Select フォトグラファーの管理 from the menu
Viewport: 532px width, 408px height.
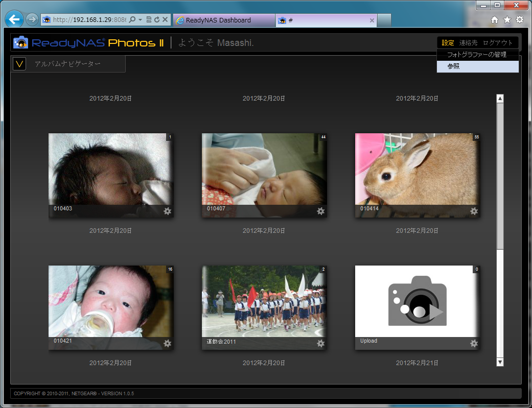(x=476, y=55)
